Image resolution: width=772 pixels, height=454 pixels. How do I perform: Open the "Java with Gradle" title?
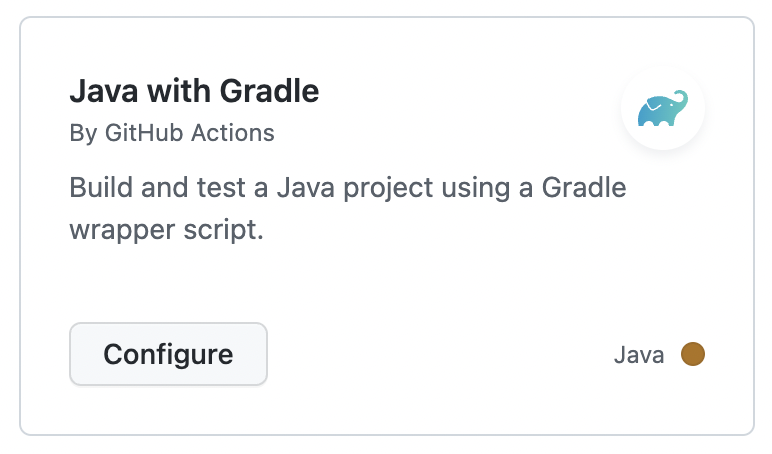(194, 92)
